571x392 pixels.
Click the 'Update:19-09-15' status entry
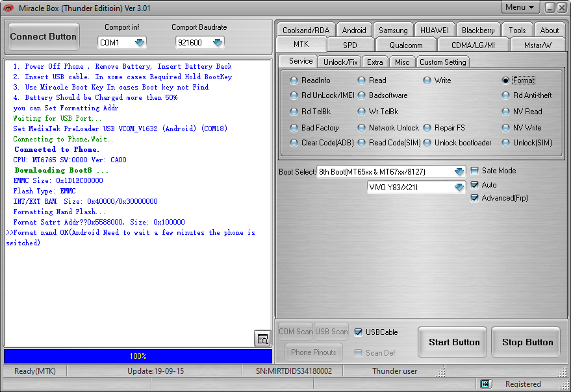click(x=155, y=371)
